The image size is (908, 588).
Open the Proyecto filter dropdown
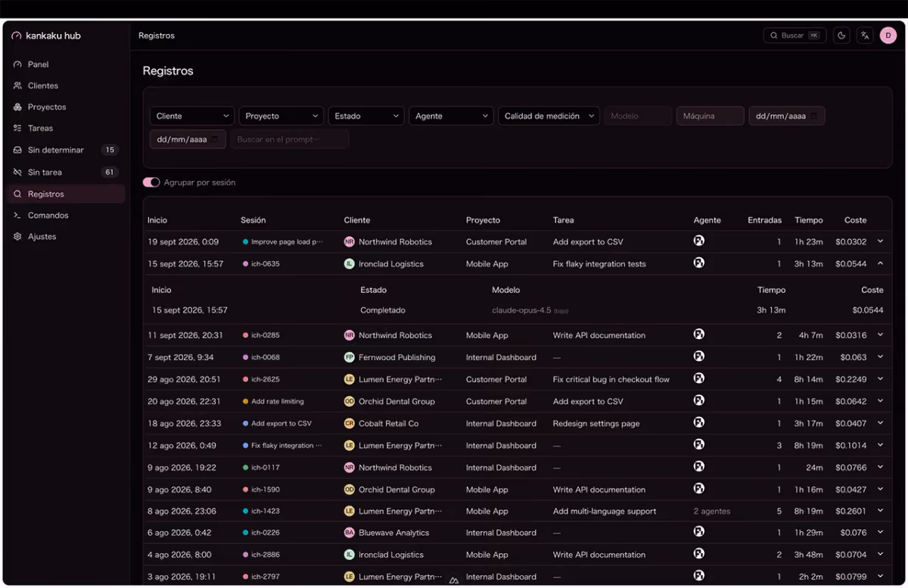[x=281, y=116]
